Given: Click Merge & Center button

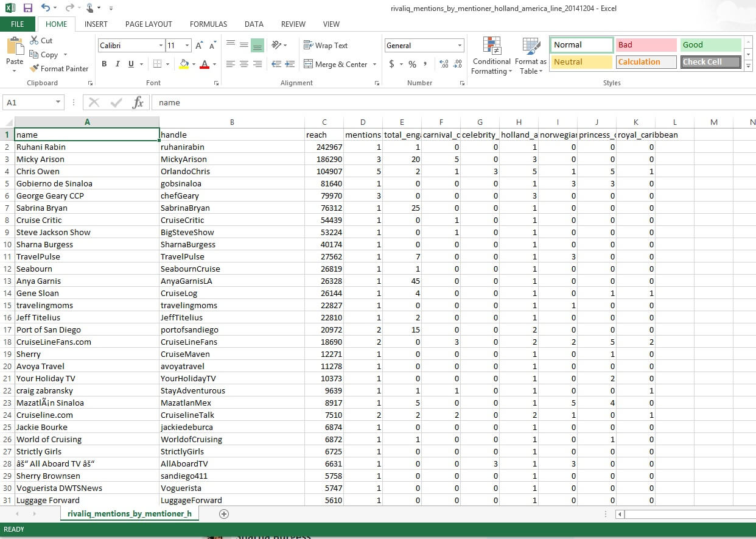Looking at the screenshot, I should click(x=335, y=64).
